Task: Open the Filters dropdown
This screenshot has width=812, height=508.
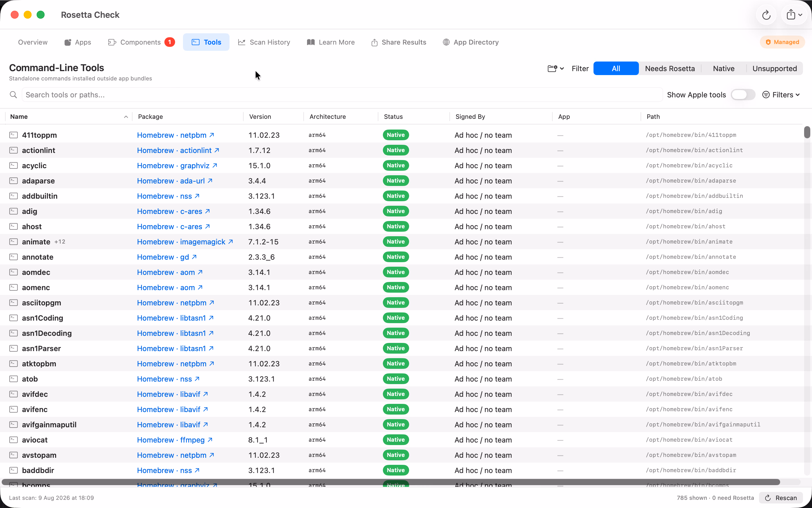Action: point(781,95)
